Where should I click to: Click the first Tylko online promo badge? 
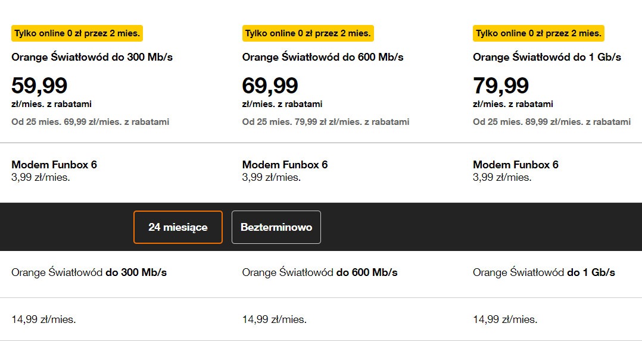76,33
